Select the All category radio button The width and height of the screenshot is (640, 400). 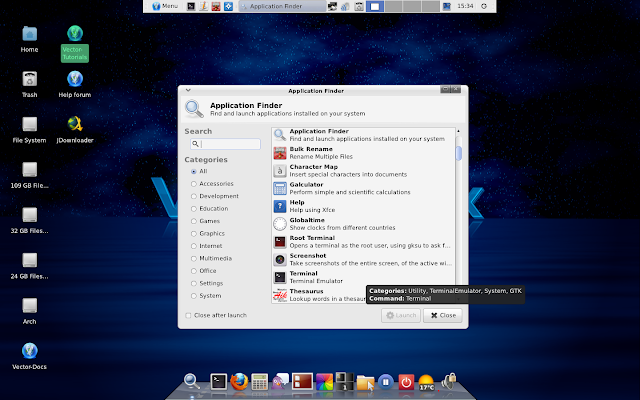click(x=194, y=171)
